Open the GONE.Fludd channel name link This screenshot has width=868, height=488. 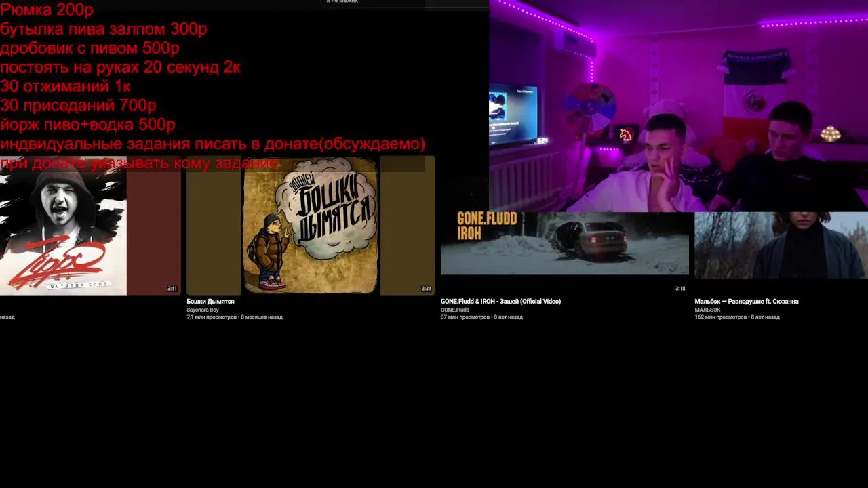[455, 310]
